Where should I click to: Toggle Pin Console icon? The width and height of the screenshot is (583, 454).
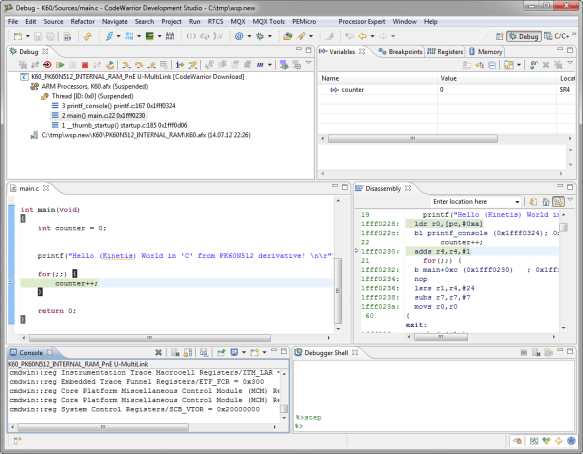[221, 352]
